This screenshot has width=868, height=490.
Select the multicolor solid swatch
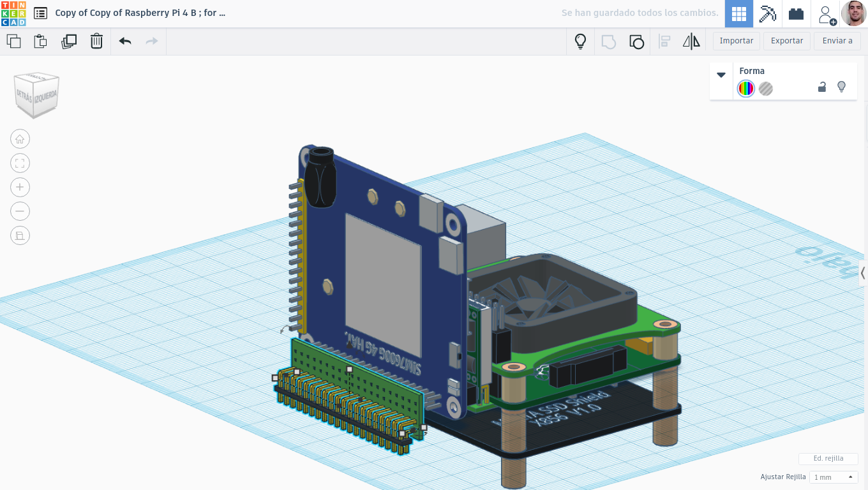(x=746, y=89)
